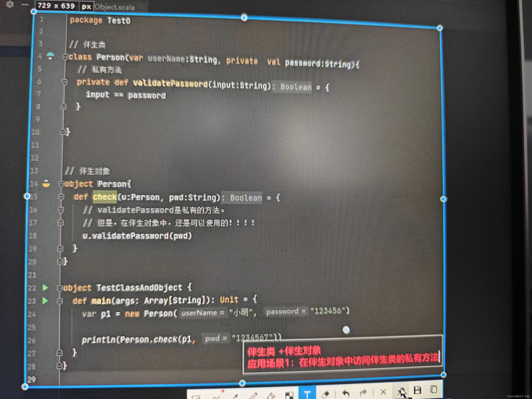Image resolution: width=532 pixels, height=399 pixels.
Task: Select the pencil drawing tool
Action: coord(253,396)
